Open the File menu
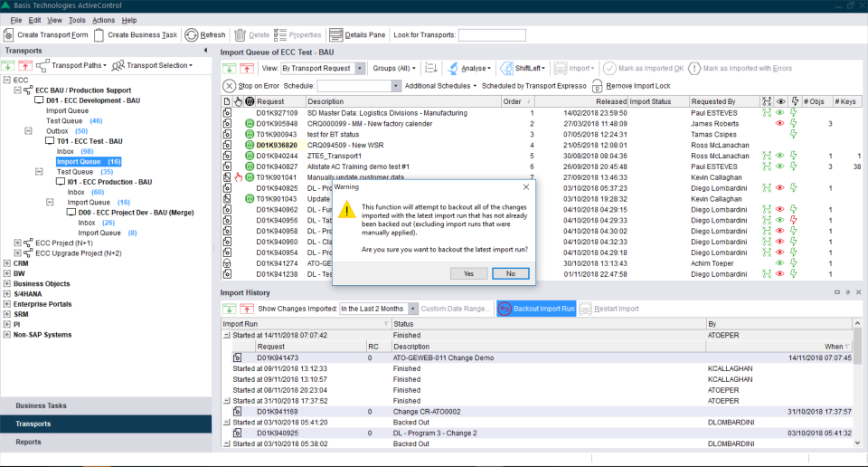Image resolution: width=868 pixels, height=467 pixels. [x=16, y=20]
